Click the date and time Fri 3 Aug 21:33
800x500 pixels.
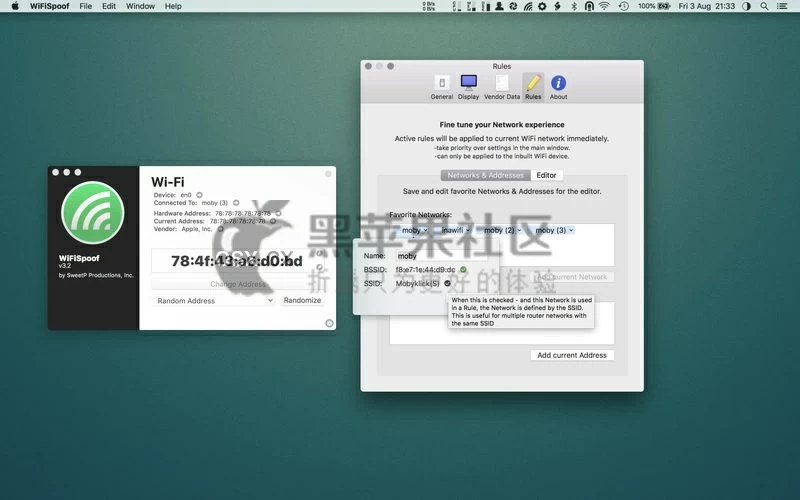click(x=707, y=6)
